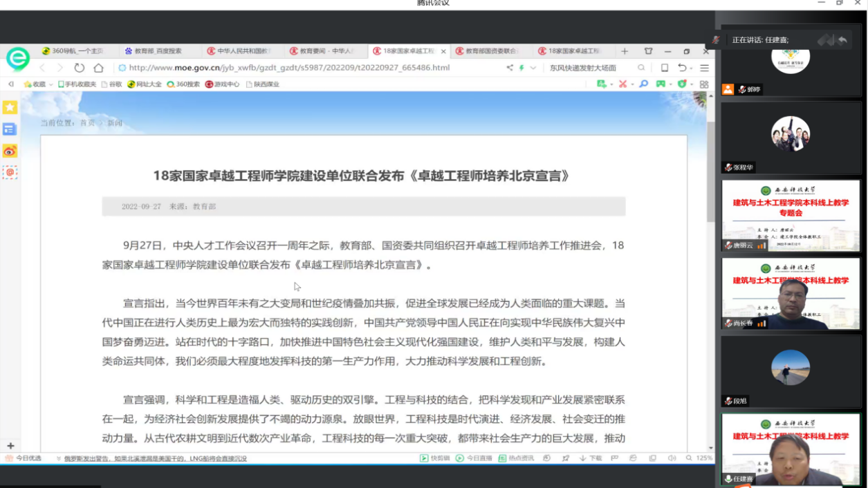Switch to the 教育部国资委联合 tab
The image size is (868, 488).
[490, 51]
